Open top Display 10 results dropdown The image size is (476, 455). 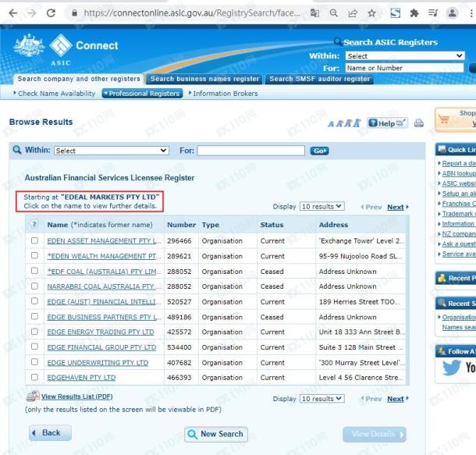point(322,206)
